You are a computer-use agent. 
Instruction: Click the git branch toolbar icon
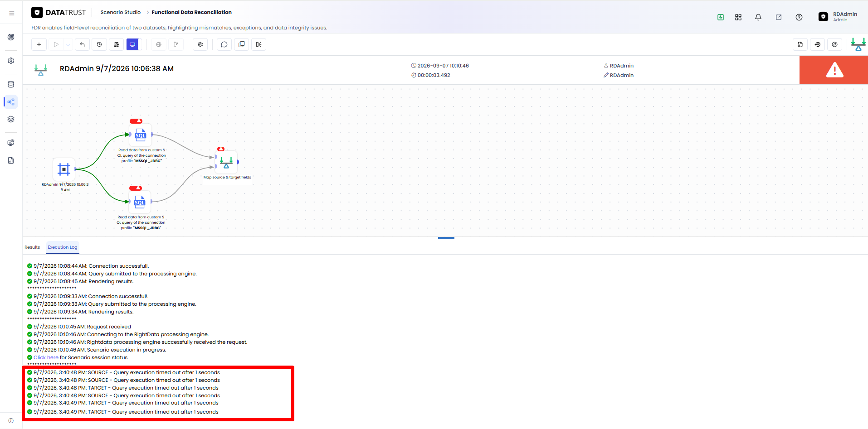(176, 44)
